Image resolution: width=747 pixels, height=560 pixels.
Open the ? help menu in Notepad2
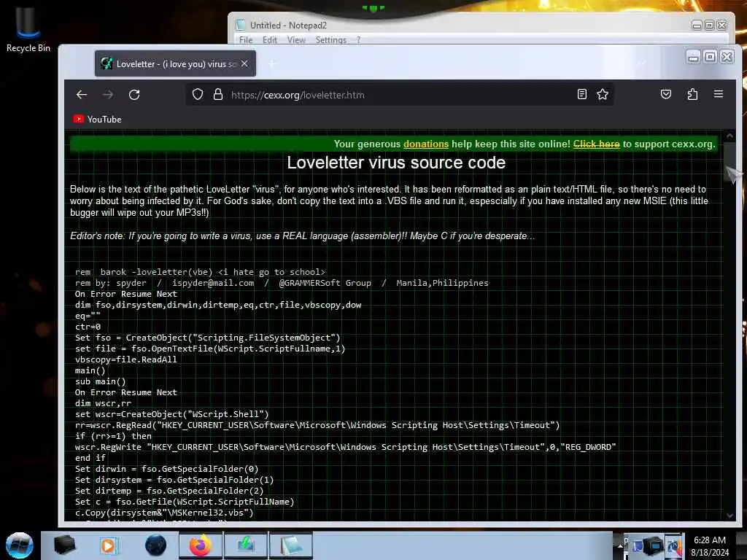tap(358, 40)
